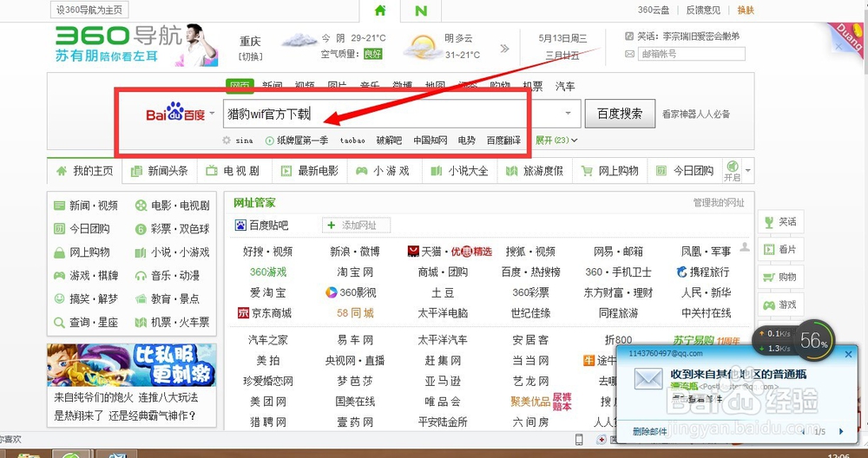Open the game advertisement banner image

click(x=132, y=365)
